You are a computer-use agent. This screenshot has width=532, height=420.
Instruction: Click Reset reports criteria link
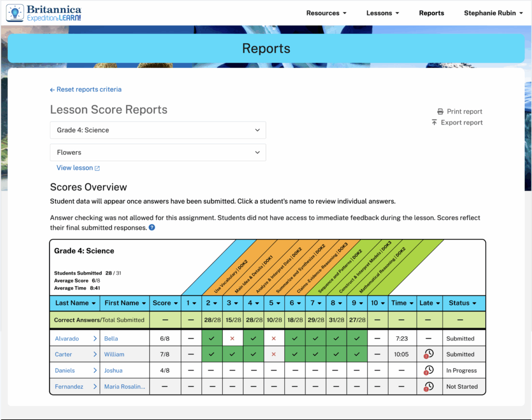pos(86,89)
